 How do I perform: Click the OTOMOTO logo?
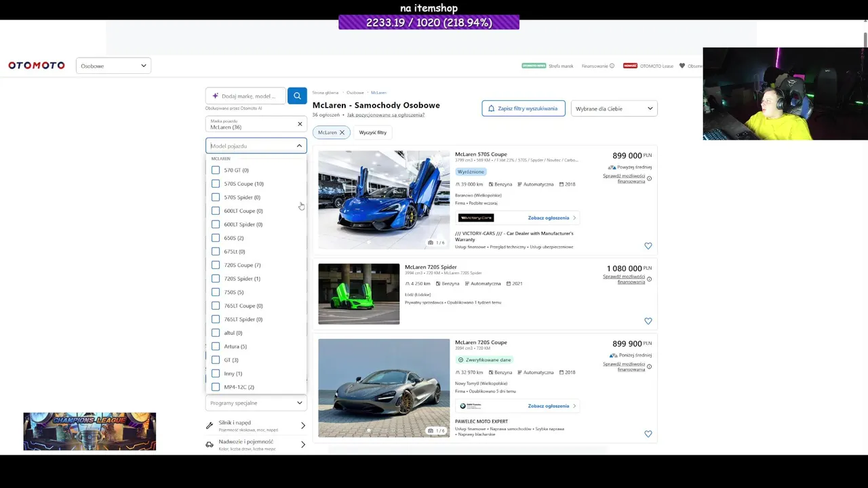(37, 66)
